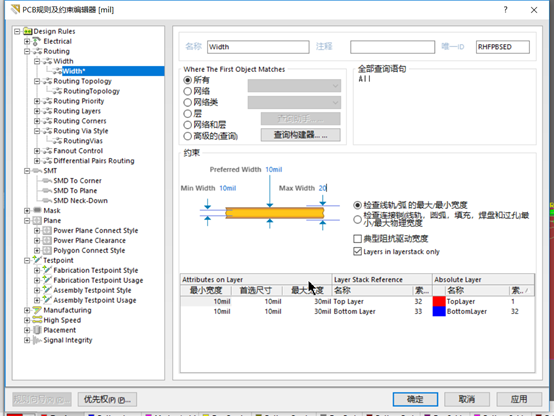This screenshot has width=554, height=416.
Task: Select the 网络类 (Net Class) radio button
Action: click(x=188, y=102)
